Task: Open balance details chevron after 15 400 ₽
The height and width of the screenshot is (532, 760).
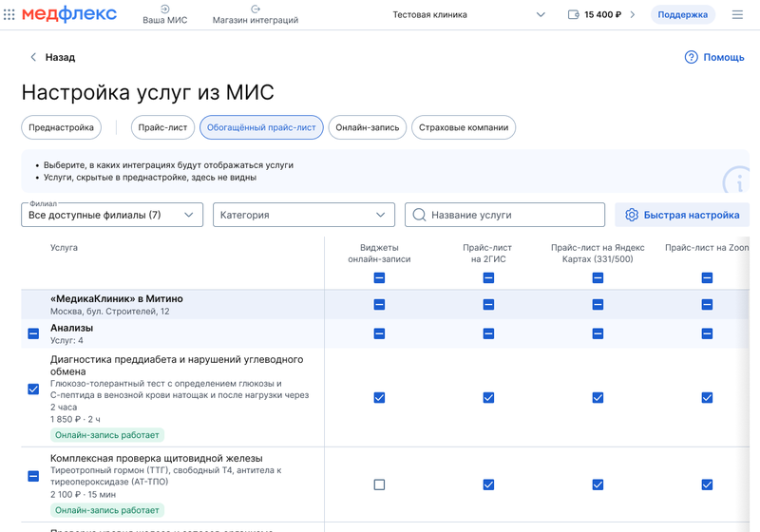Action: [632, 14]
